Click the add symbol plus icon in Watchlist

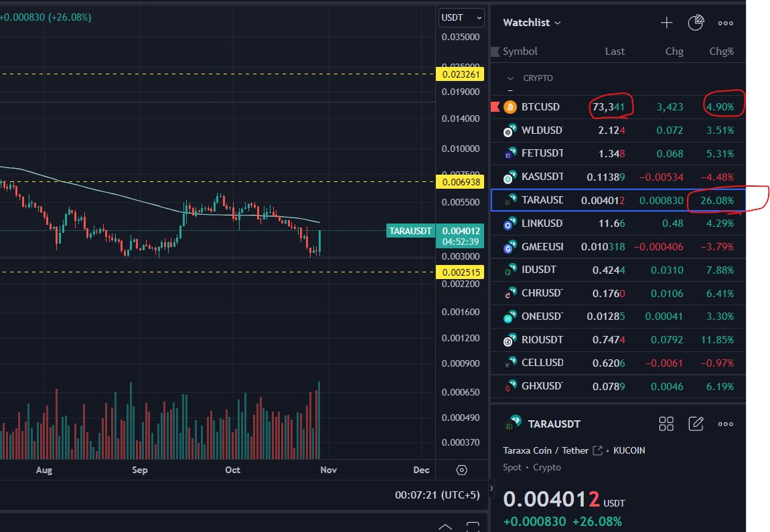coord(667,22)
